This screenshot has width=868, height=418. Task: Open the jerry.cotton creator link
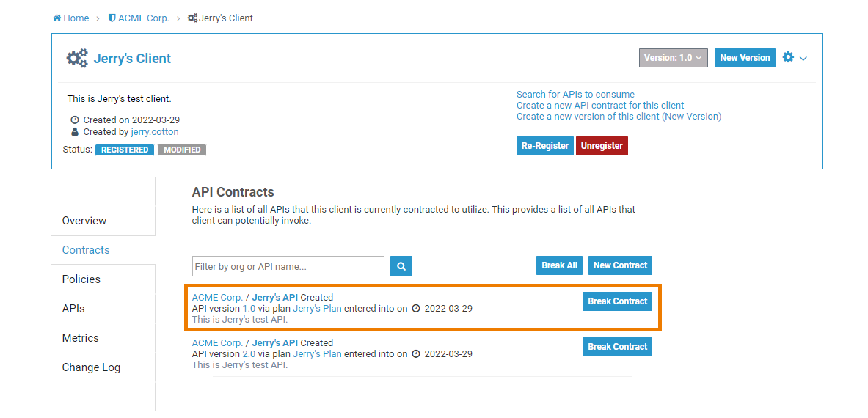point(155,132)
